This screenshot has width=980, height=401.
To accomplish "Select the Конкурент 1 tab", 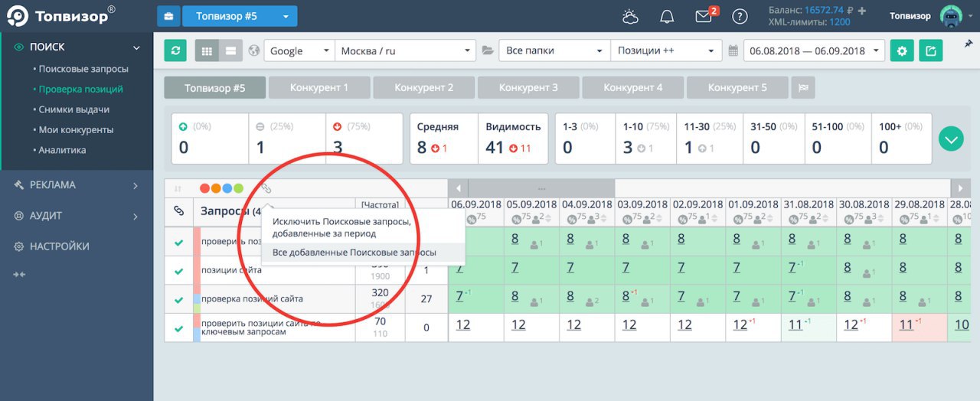I will pyautogui.click(x=319, y=87).
